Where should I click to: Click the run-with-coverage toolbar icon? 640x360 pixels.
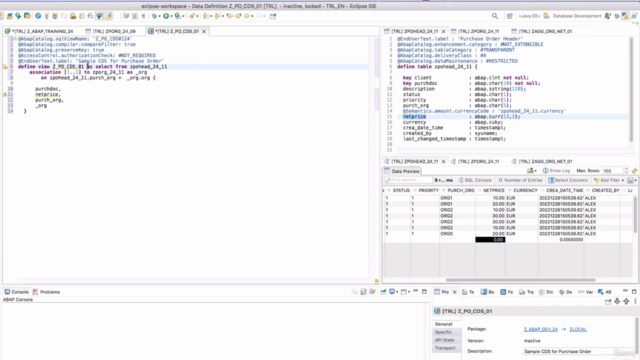point(178,16)
